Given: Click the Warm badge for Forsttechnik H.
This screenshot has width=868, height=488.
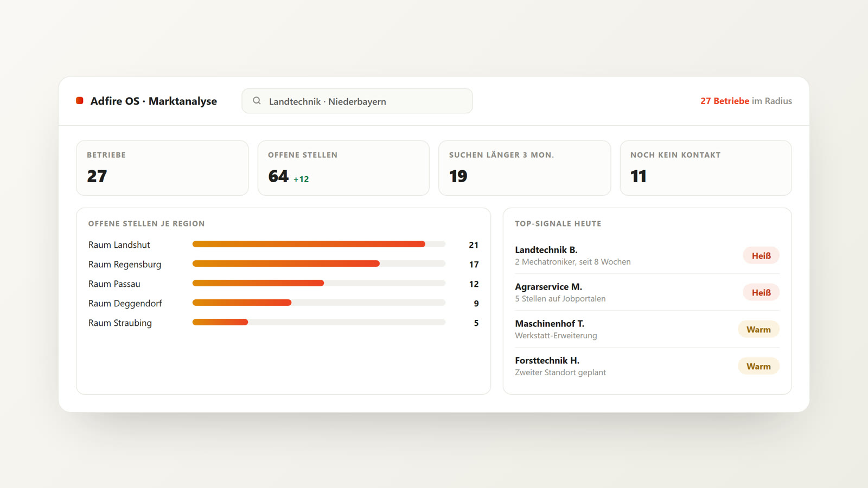Looking at the screenshot, I should pos(758,366).
